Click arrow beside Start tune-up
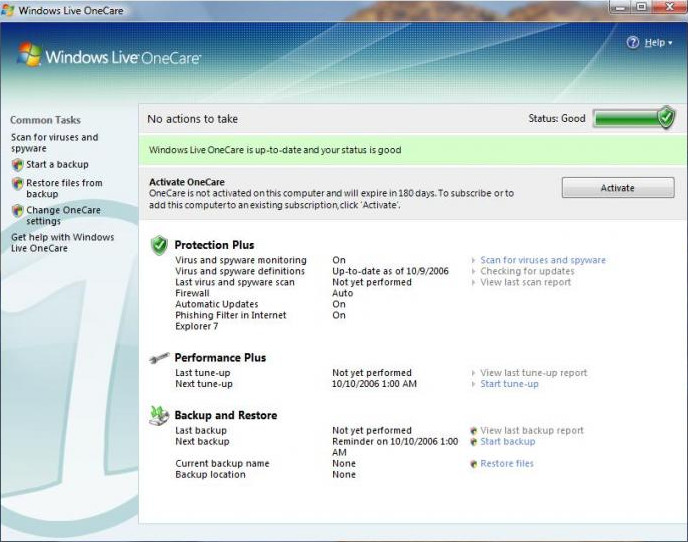Screen dimensions: 688x542 tap(473, 384)
